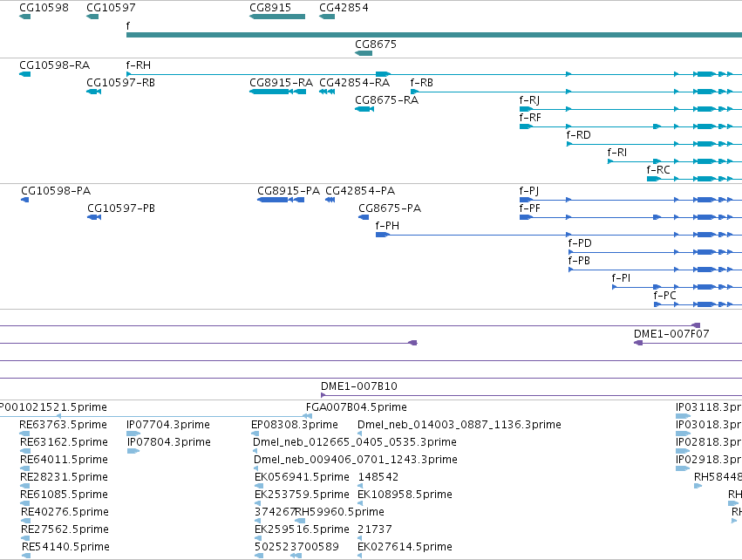Select the EK027614.5prime EST label
Viewport: 742px width, 560px height.
pos(405,547)
